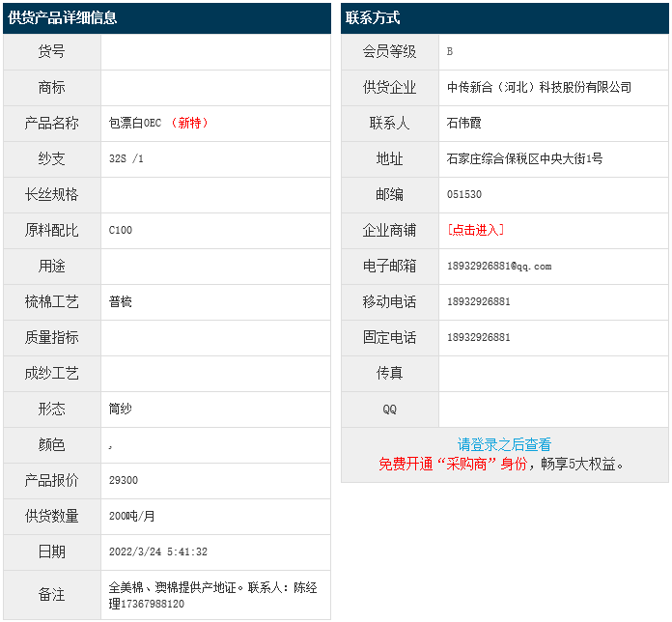Image resolution: width=672 pixels, height=622 pixels.
Task: Click the red 新特 tag text
Action: (190, 123)
